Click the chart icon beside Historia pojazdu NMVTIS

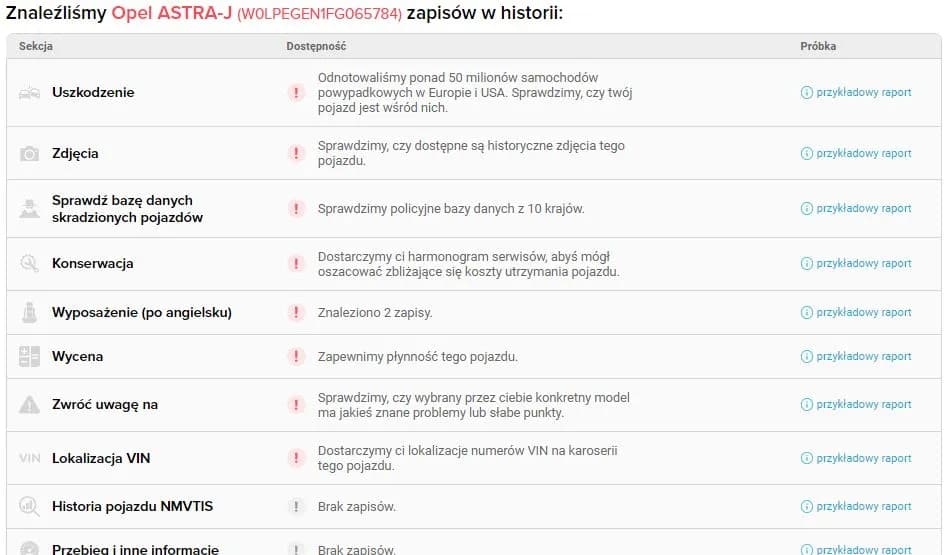(x=29, y=507)
